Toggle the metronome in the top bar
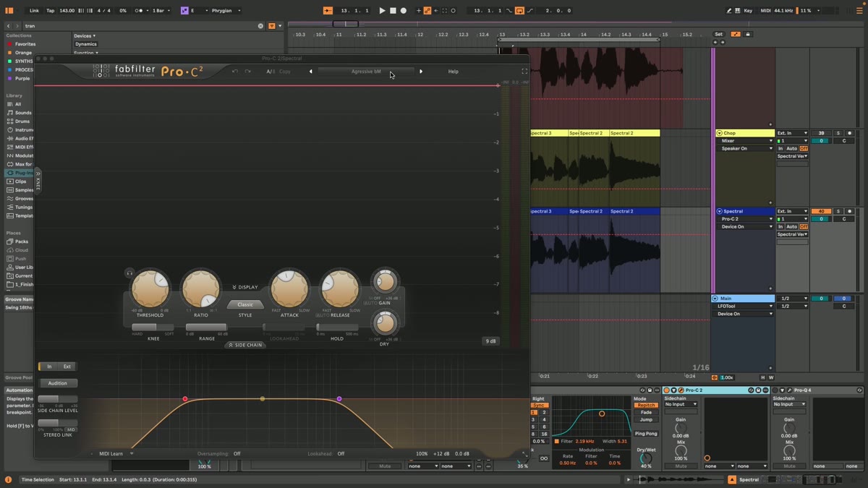Screen dimensions: 868x488 pos(140,11)
